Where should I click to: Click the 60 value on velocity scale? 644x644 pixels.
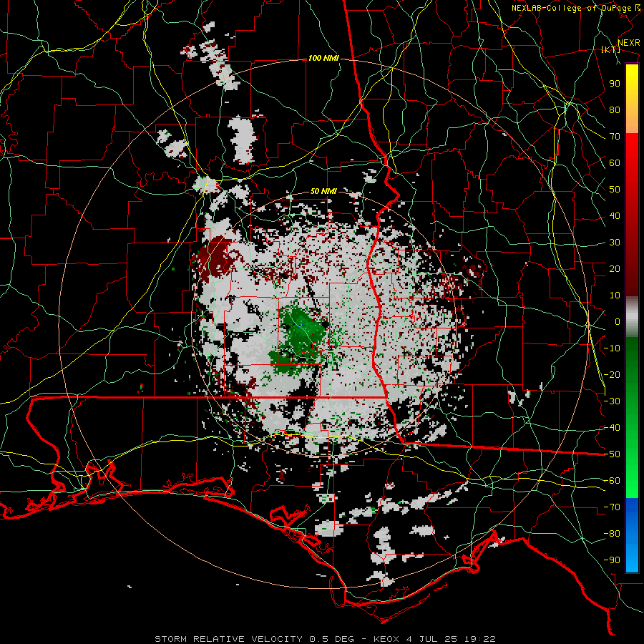pos(615,163)
